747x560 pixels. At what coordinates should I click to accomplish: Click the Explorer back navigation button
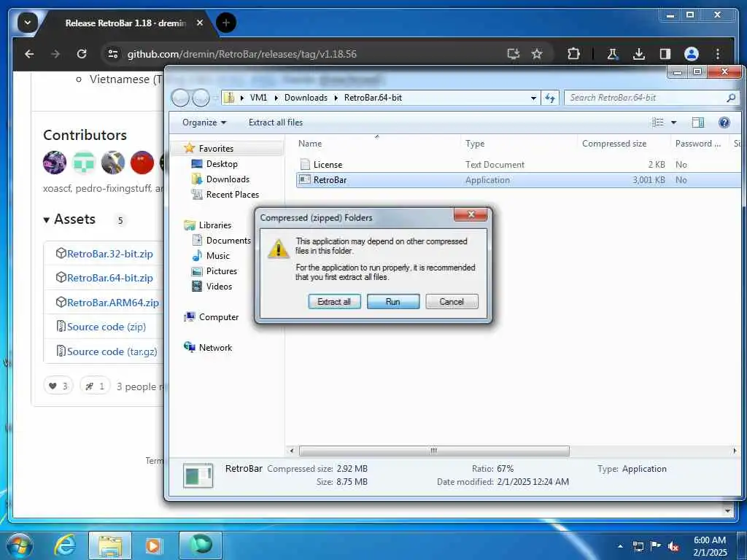pyautogui.click(x=180, y=98)
